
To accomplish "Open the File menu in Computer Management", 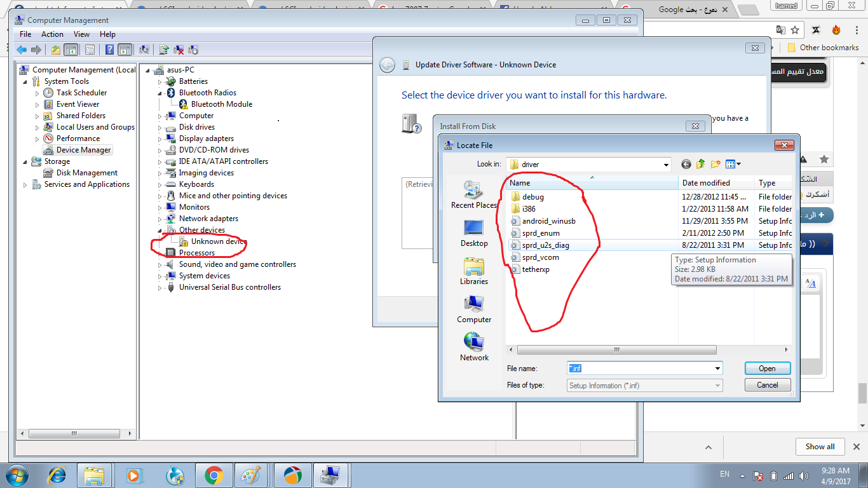I will click(x=25, y=34).
